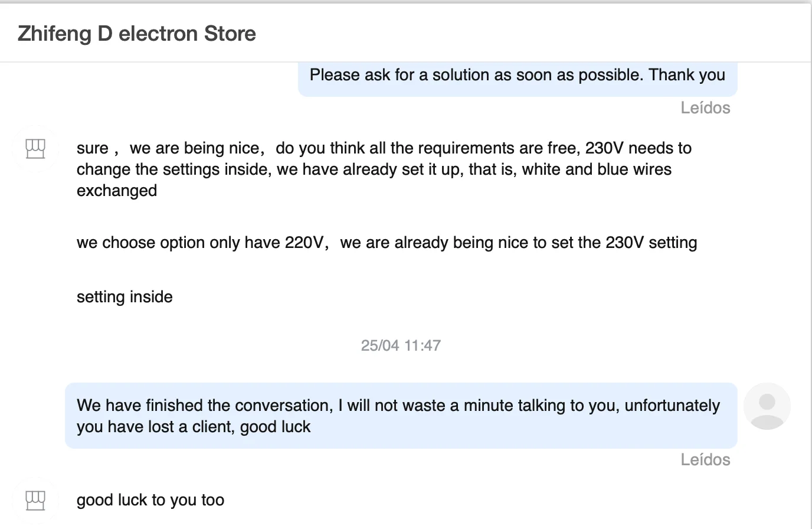Click store icon next to "good luck to you too"
Image resolution: width=812 pixels, height=529 pixels.
(x=35, y=500)
